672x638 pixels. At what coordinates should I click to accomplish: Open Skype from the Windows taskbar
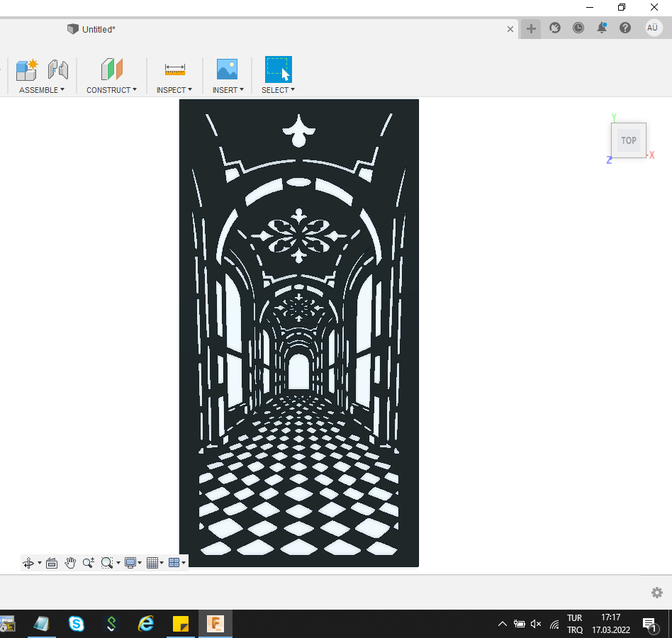click(x=76, y=624)
